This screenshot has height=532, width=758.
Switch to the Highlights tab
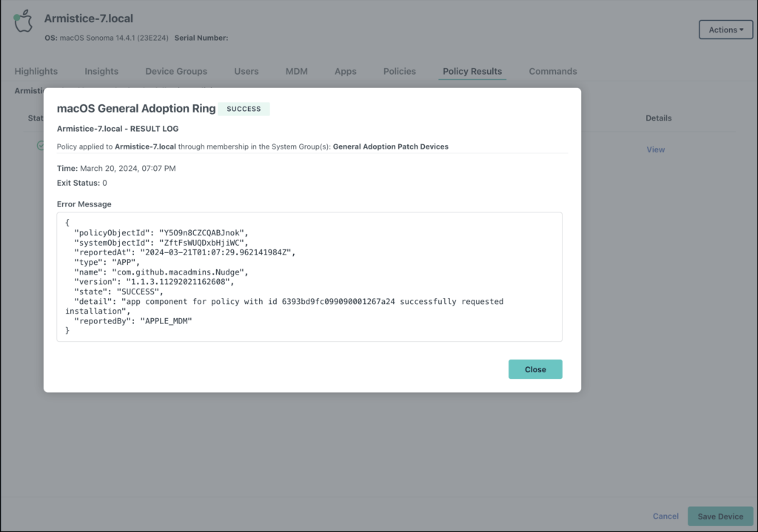(36, 71)
